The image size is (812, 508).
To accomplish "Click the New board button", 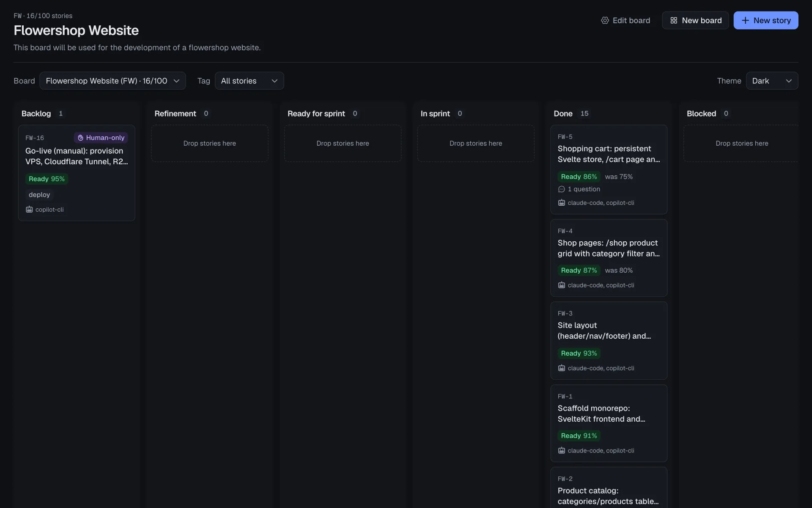I will [x=695, y=20].
